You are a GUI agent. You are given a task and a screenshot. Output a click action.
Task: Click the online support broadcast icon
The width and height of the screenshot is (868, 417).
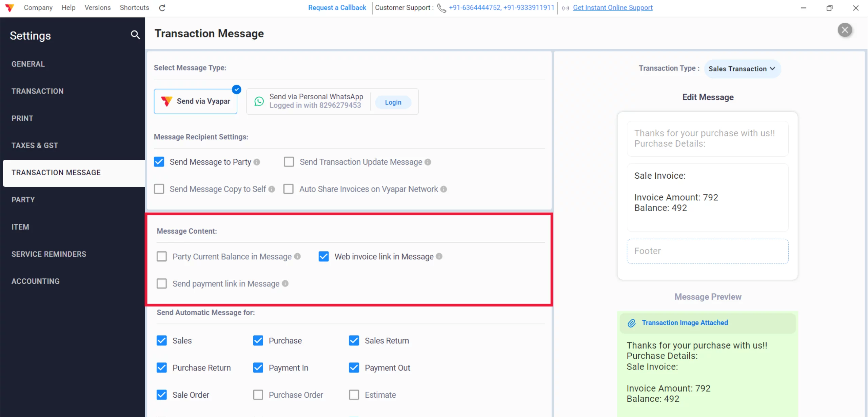[x=565, y=8]
